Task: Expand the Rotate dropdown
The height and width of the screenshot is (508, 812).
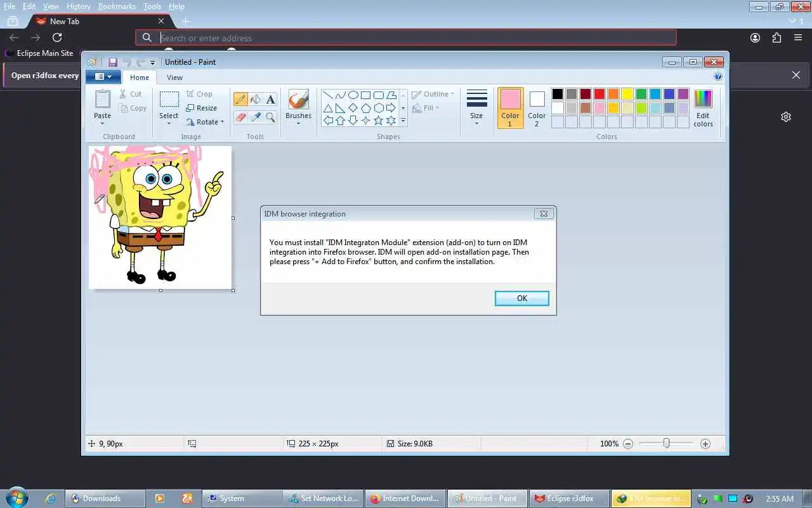Action: pos(222,122)
